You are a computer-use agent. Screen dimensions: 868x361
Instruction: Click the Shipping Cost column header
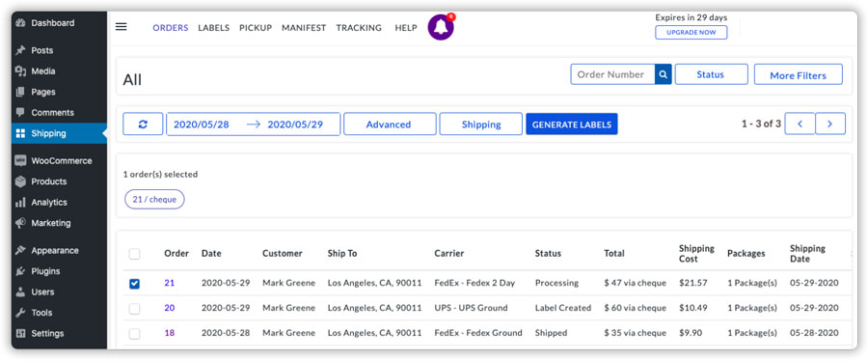pyautogui.click(x=697, y=254)
